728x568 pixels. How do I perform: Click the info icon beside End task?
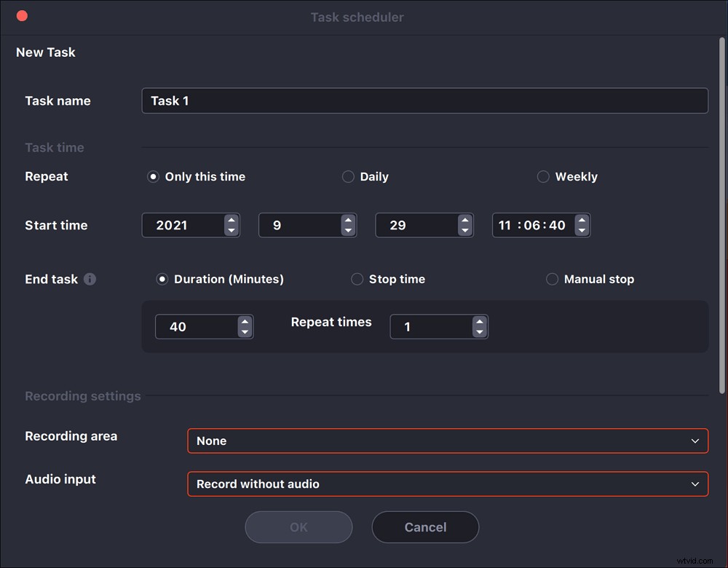click(90, 279)
